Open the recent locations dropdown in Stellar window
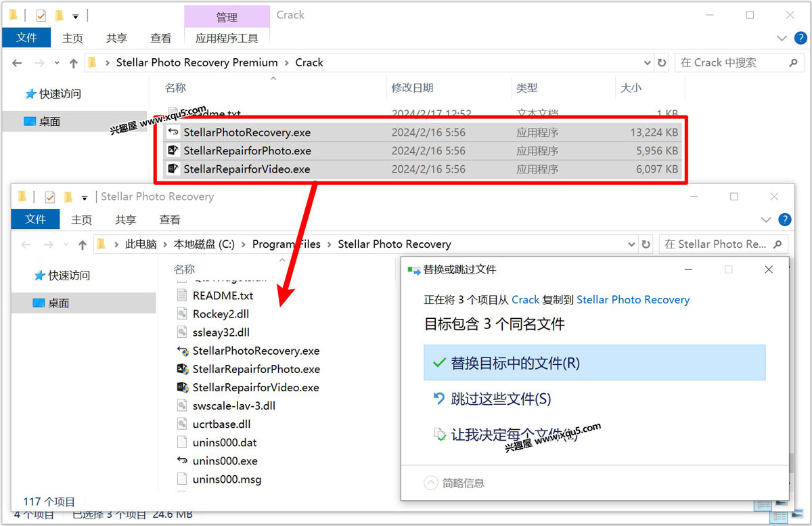The image size is (812, 526). pos(66,244)
